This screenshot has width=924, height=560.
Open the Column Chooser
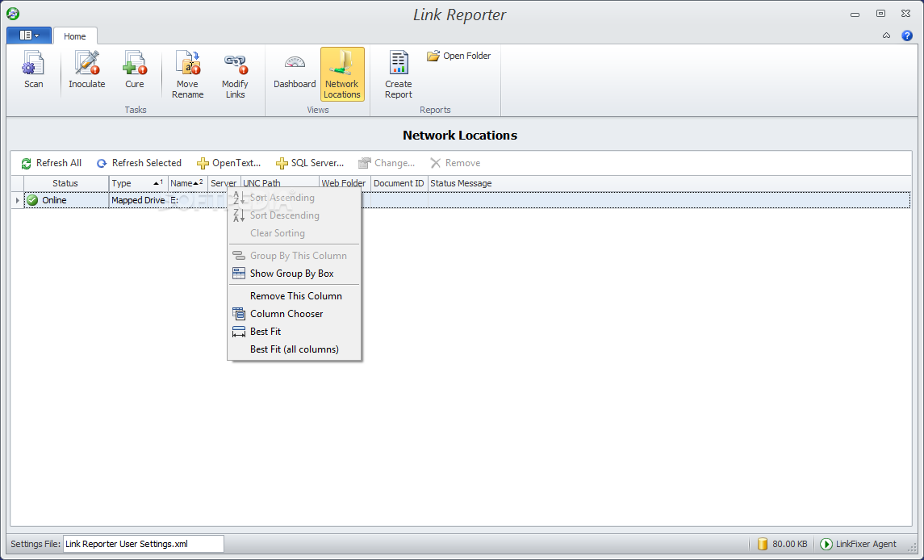[294, 313]
